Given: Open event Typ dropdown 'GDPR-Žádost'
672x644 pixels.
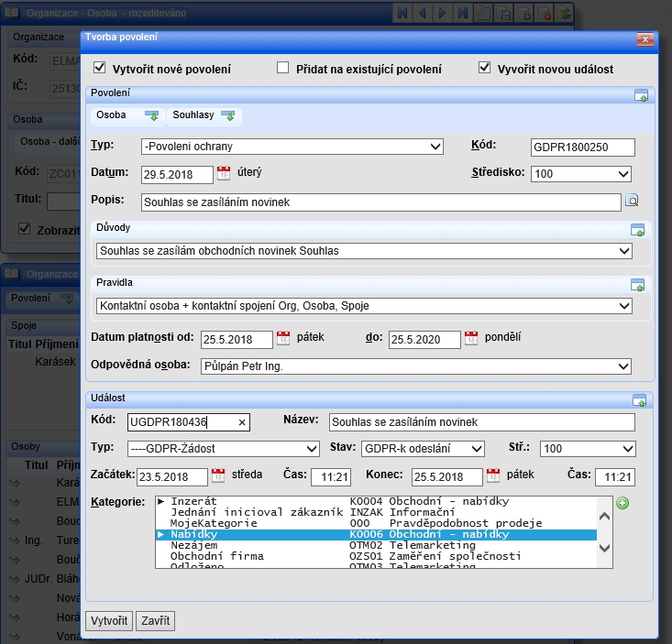Looking at the screenshot, I should [224, 449].
